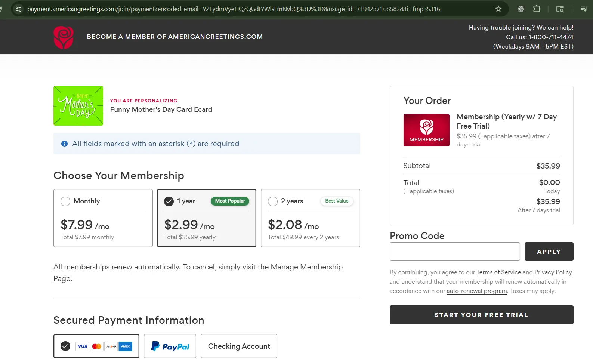Screen dimensions: 593x364
Task: Click the Visa card logo
Action: (82, 346)
